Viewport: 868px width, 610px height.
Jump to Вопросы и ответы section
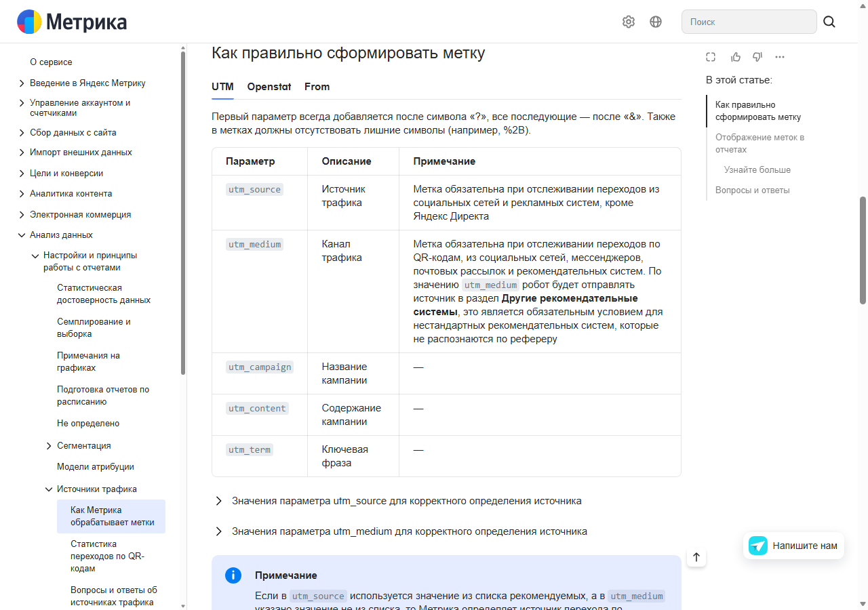click(x=753, y=190)
